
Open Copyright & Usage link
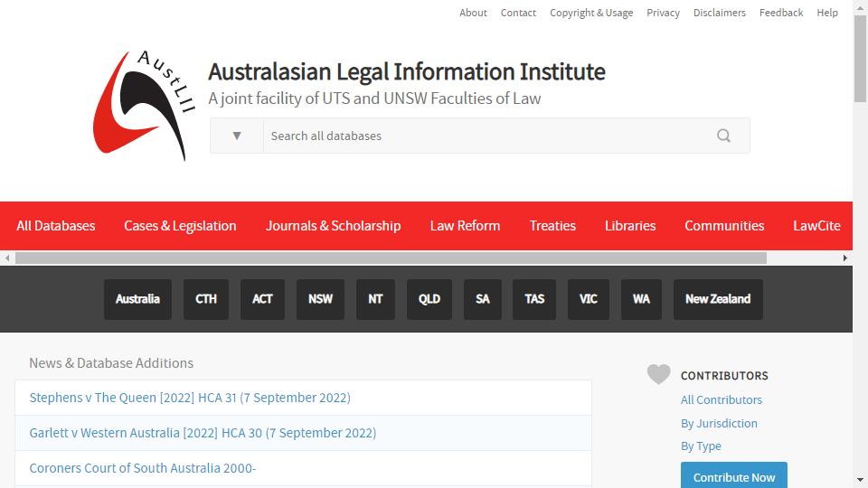tap(591, 13)
